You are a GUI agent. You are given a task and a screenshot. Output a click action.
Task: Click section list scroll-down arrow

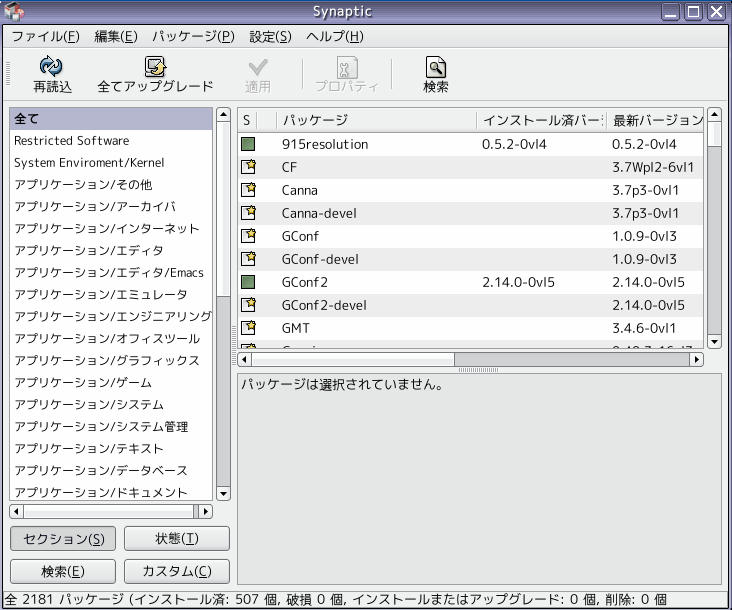(223, 493)
